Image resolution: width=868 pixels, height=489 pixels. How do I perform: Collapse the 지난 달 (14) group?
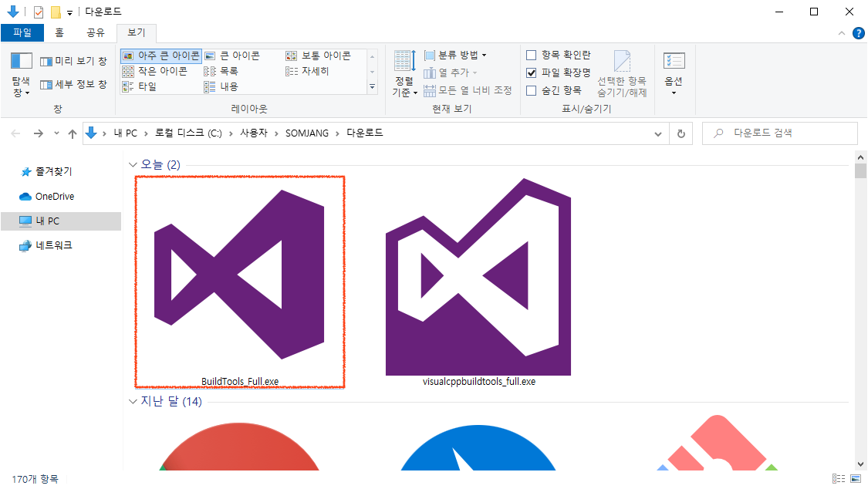[132, 402]
